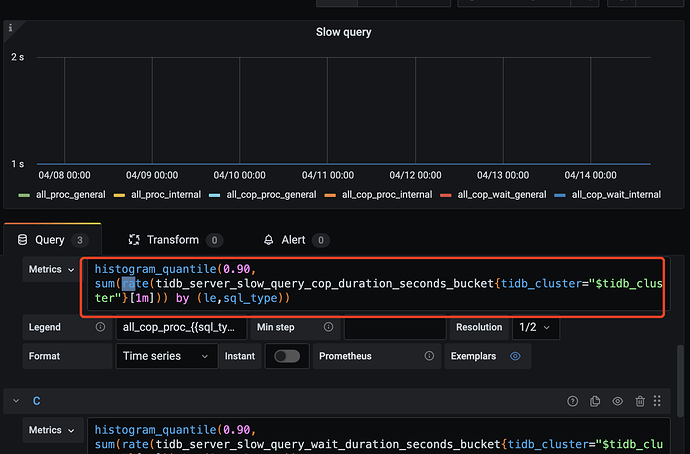Click the 2 s y-axis label
Screen dimensions: 690x454
pyautogui.click(x=18, y=57)
